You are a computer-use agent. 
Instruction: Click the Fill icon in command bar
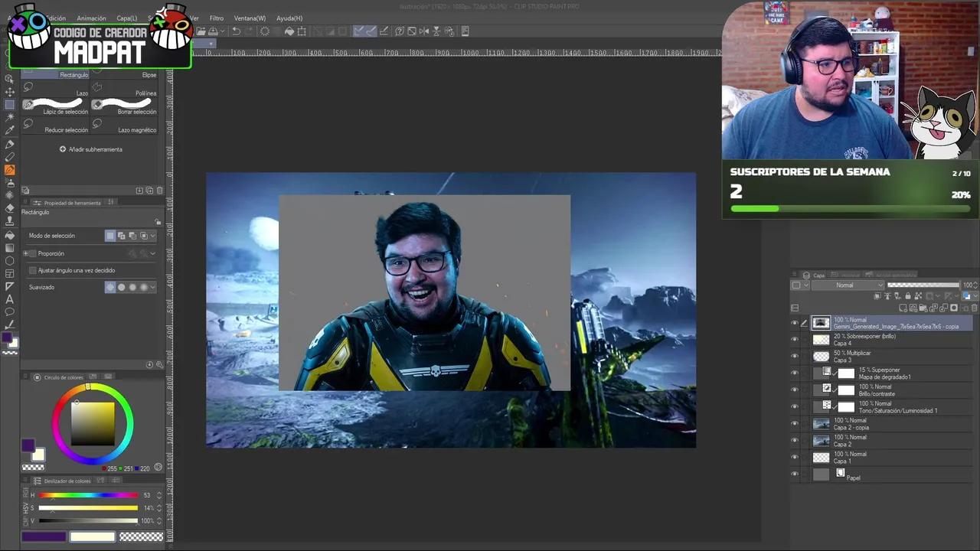(x=289, y=31)
